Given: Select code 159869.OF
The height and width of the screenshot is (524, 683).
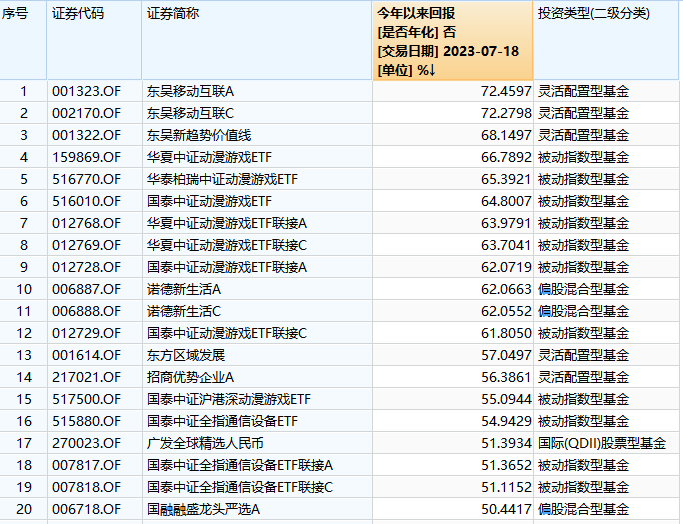Looking at the screenshot, I should point(86,157).
